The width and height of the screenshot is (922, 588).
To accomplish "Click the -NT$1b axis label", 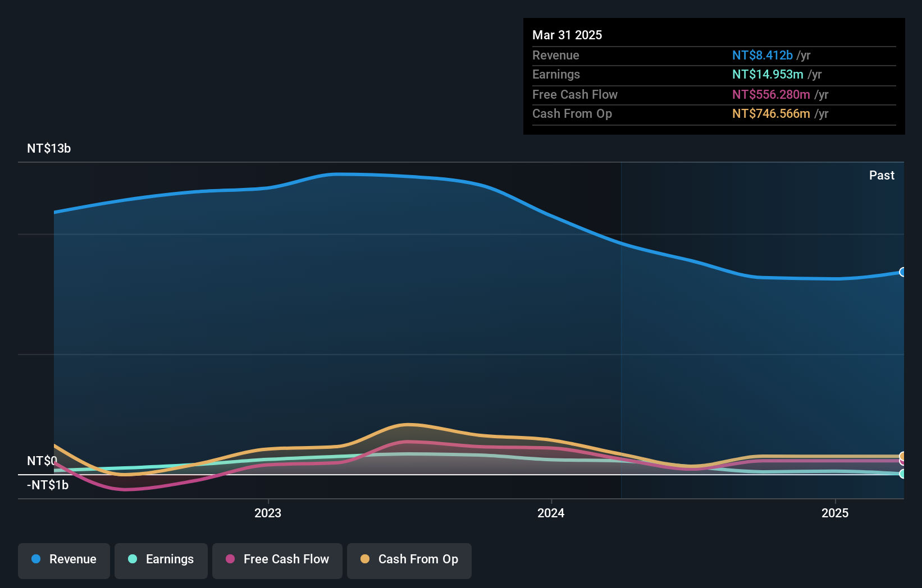I will point(48,485).
